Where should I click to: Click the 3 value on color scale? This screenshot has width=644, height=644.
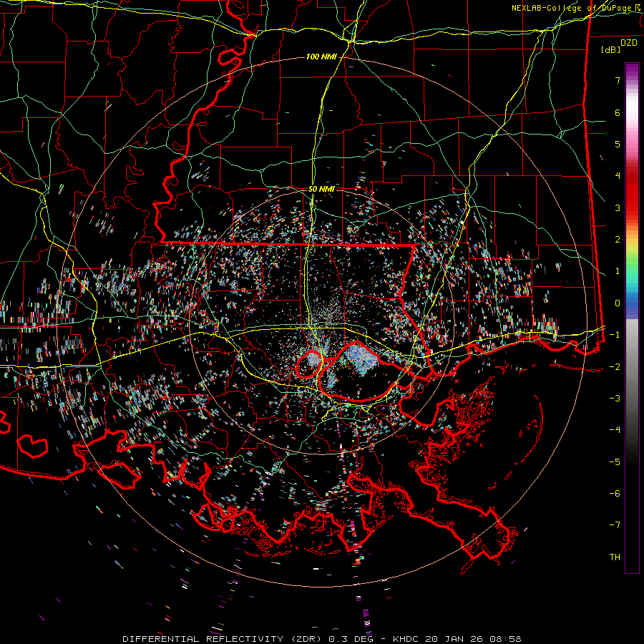point(618,208)
